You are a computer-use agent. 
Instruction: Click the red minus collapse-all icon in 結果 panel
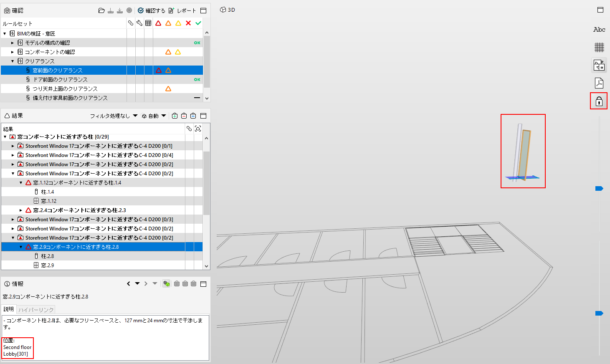pos(184,116)
